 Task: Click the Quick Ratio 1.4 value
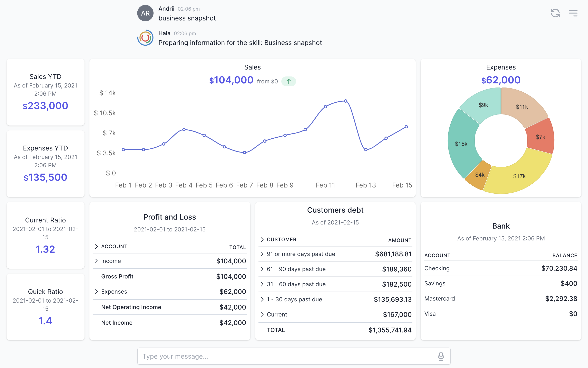coord(46,321)
